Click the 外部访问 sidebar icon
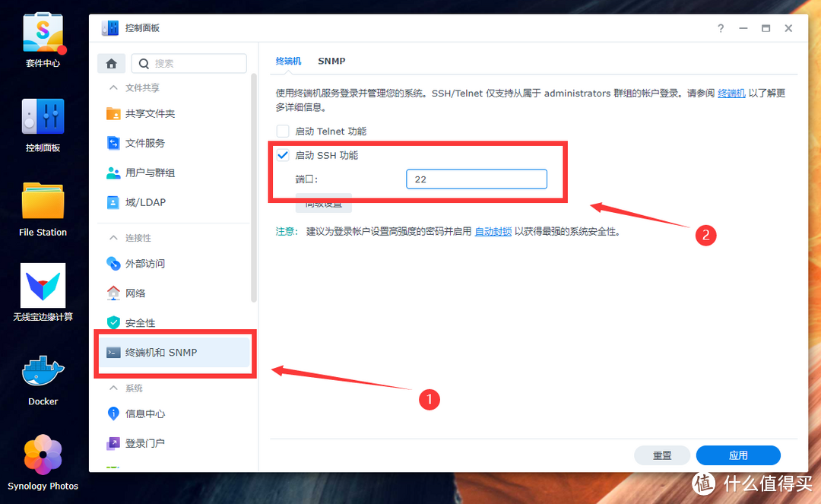Screen dimensions: 821x504 click(113, 263)
